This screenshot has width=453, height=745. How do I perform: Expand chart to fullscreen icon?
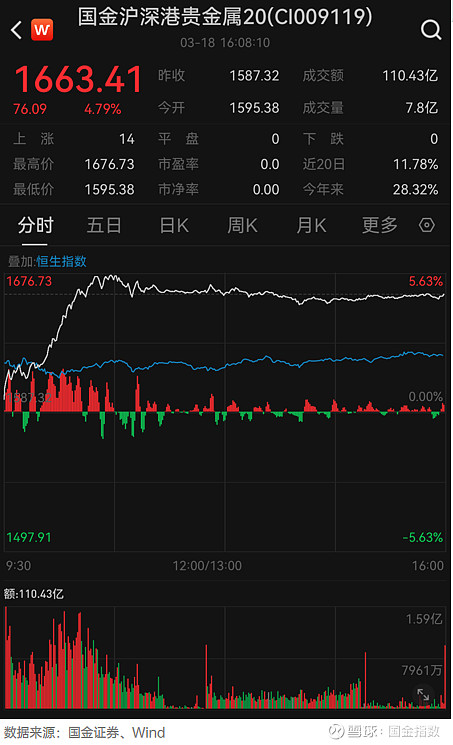pyautogui.click(x=423, y=695)
